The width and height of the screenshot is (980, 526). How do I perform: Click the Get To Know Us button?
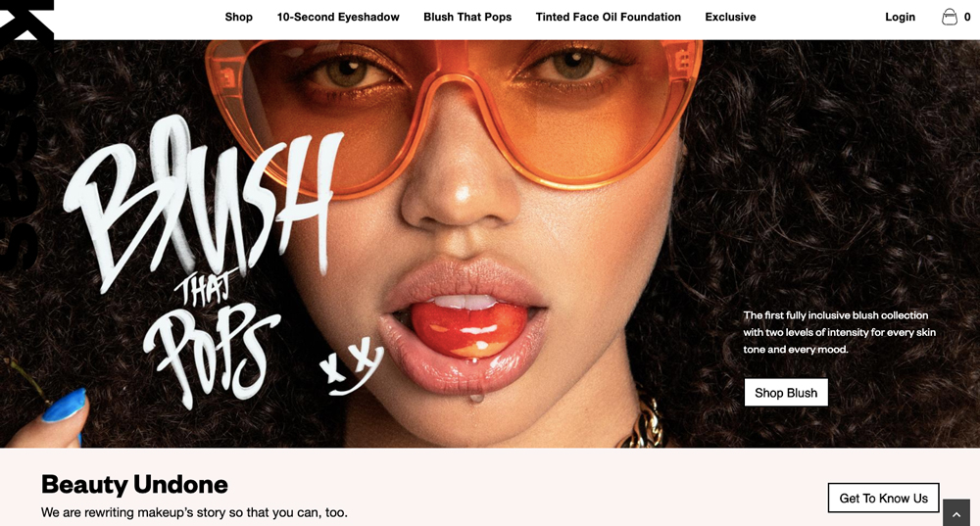tap(884, 498)
